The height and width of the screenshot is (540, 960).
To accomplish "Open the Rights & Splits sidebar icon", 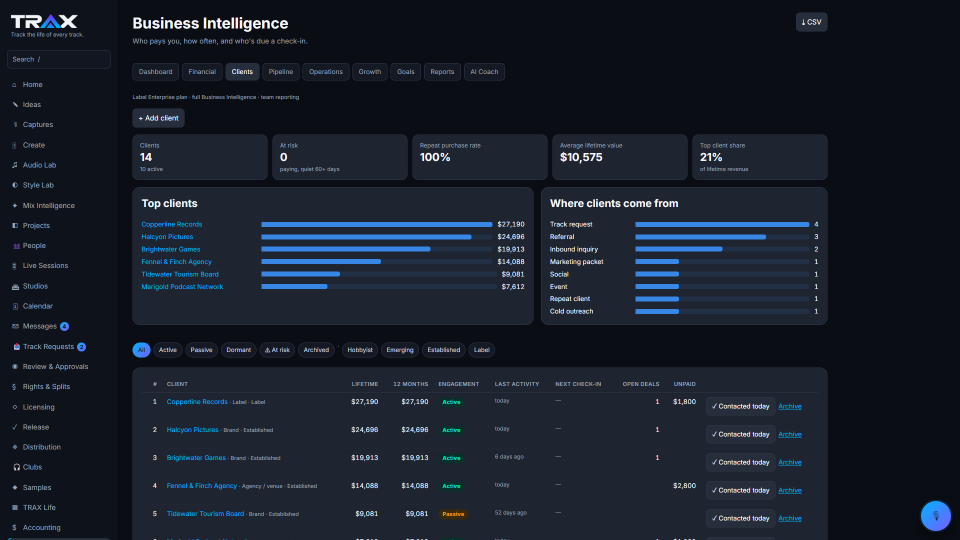I will pyautogui.click(x=15, y=387).
